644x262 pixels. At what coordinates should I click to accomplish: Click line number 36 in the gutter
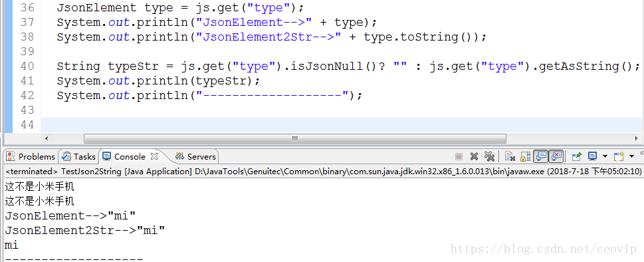[27, 7]
